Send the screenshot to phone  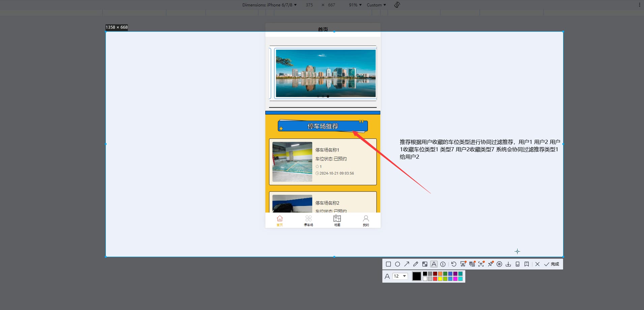point(518,264)
